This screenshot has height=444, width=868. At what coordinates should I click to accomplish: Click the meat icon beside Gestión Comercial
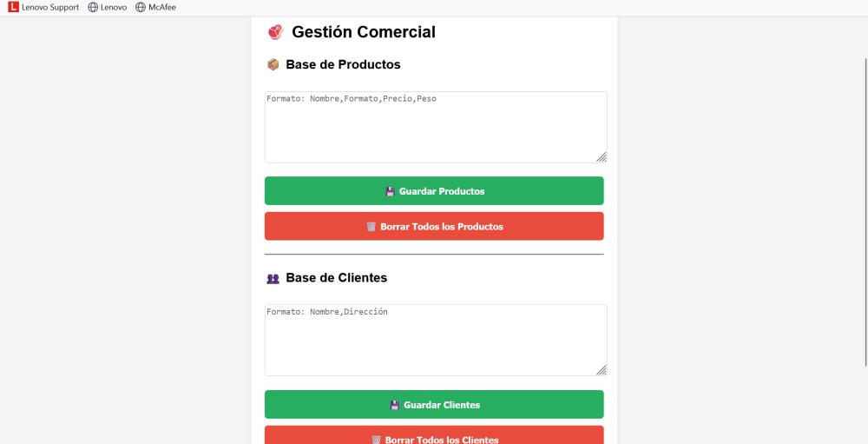pos(275,32)
